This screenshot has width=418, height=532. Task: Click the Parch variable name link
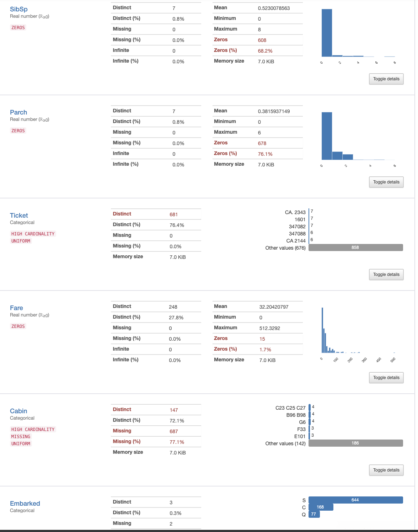(18, 112)
